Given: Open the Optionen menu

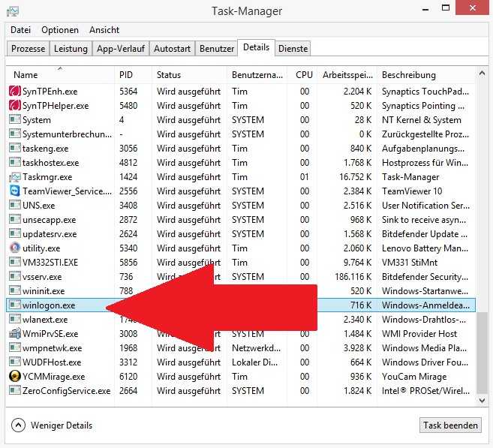Looking at the screenshot, I should coord(60,30).
